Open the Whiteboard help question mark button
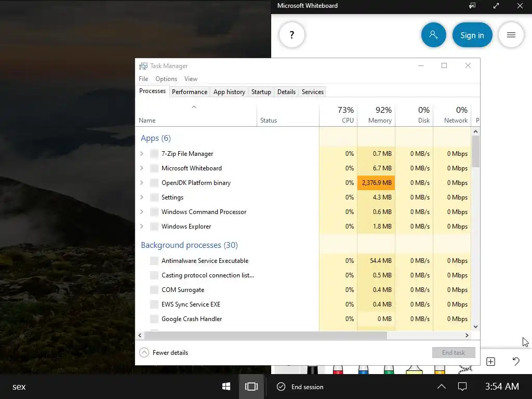This screenshot has height=399, width=532. 292,35
